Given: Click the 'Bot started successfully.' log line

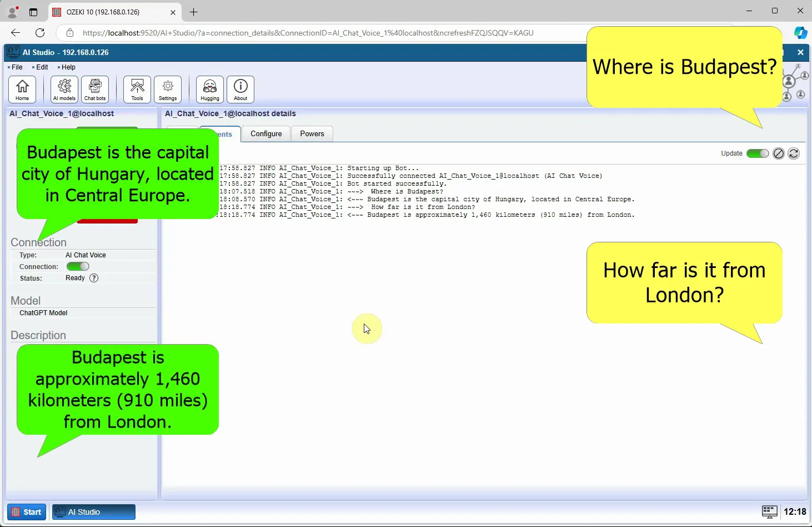Looking at the screenshot, I should click(397, 183).
